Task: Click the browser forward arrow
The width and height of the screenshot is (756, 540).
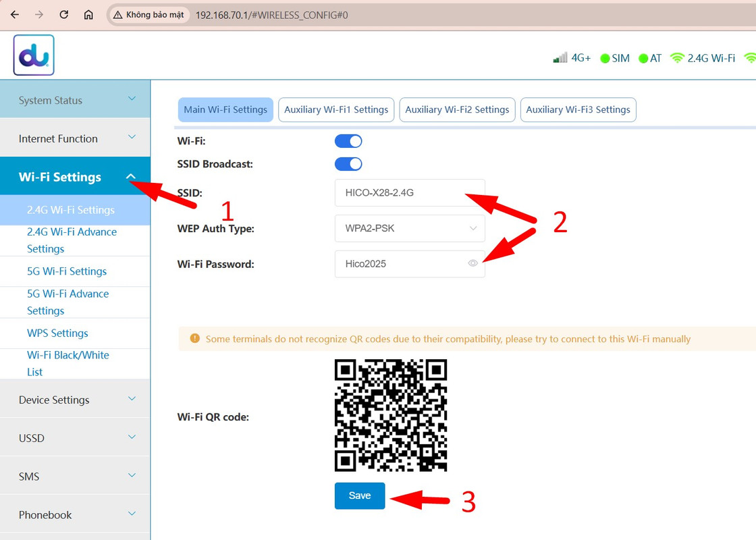Action: 39,15
